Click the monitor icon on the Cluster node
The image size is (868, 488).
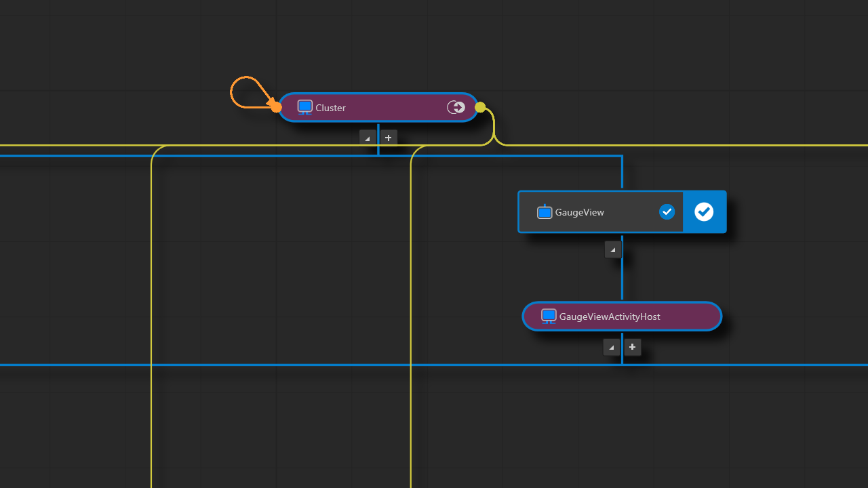[x=304, y=107]
